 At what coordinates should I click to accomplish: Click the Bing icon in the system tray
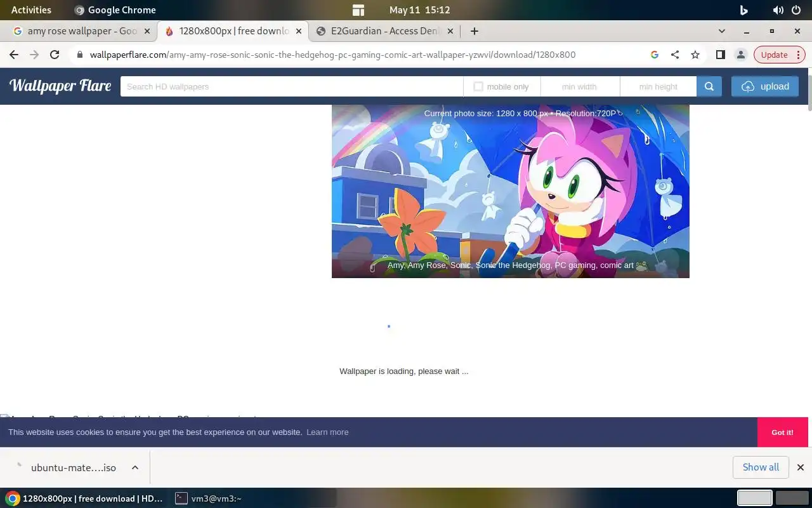click(744, 10)
